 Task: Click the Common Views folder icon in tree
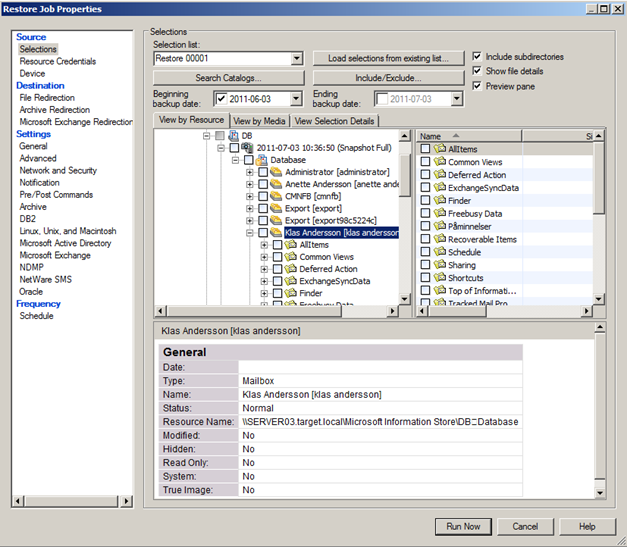click(291, 257)
